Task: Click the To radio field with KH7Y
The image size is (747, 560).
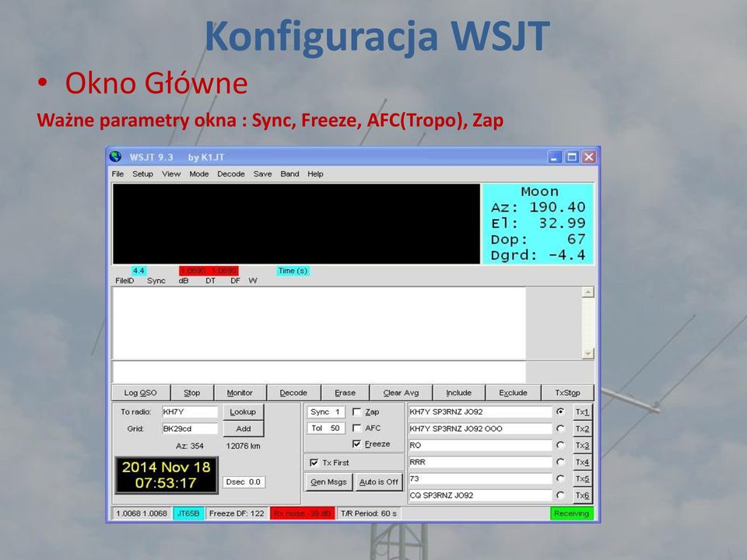Action: 190,412
